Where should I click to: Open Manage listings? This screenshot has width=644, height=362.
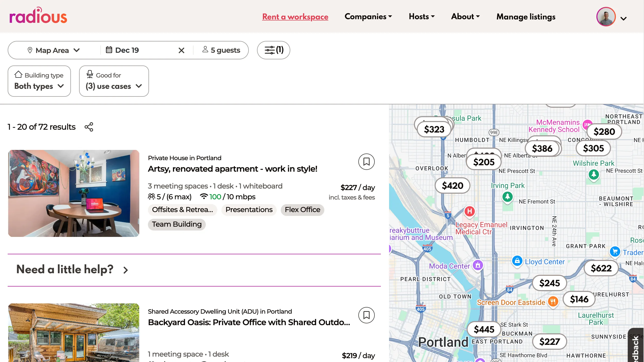(526, 17)
